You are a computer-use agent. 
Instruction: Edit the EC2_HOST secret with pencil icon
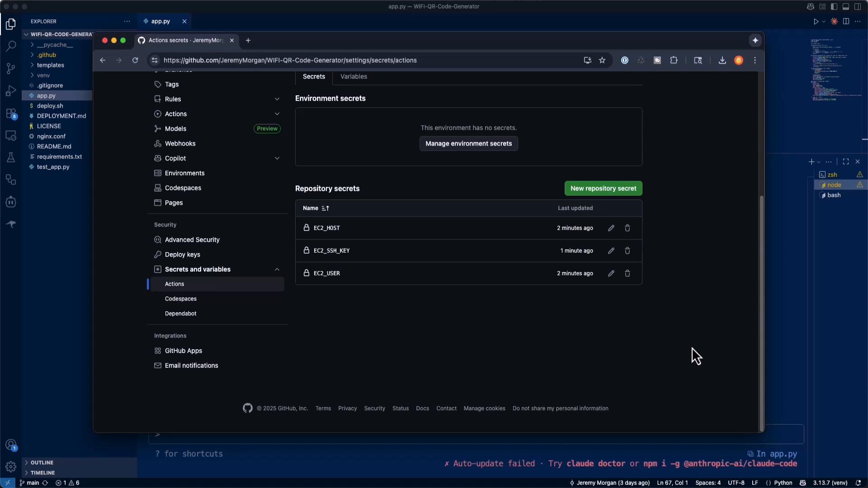click(x=611, y=228)
